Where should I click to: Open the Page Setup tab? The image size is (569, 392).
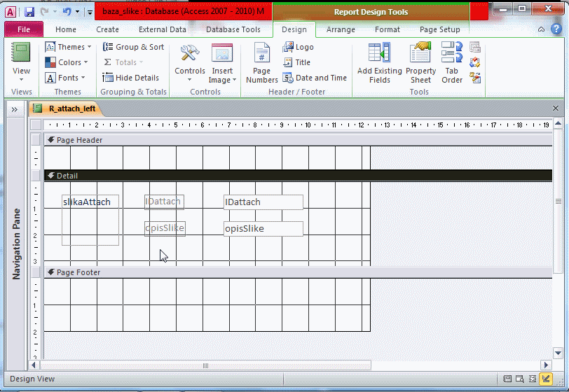point(439,29)
